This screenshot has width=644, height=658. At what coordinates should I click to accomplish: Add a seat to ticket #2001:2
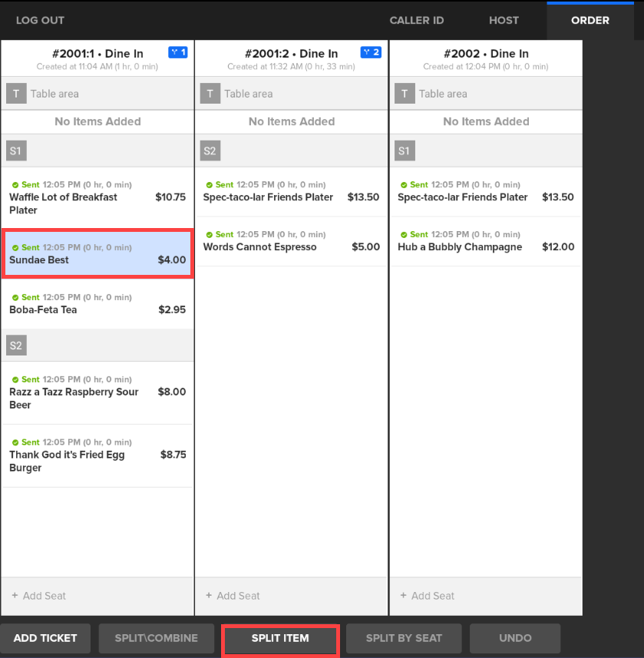291,596
